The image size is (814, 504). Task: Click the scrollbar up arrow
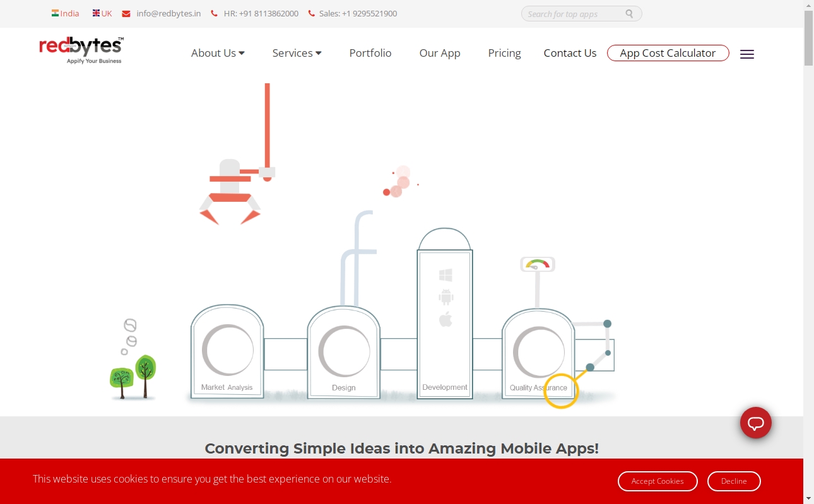click(808, 5)
